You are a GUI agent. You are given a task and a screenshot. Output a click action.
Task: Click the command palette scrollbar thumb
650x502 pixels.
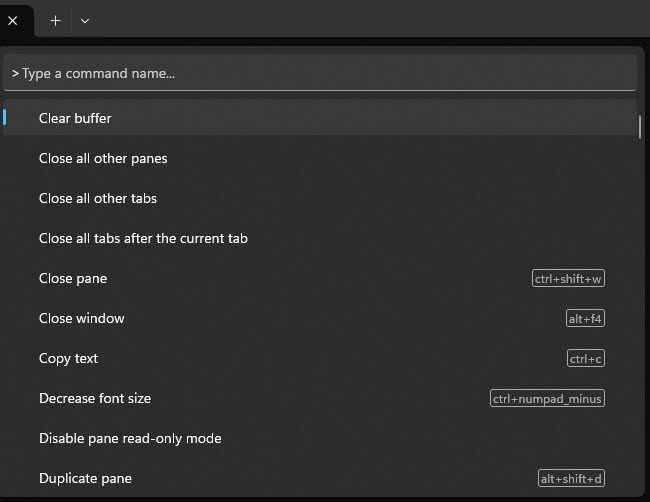click(x=640, y=125)
